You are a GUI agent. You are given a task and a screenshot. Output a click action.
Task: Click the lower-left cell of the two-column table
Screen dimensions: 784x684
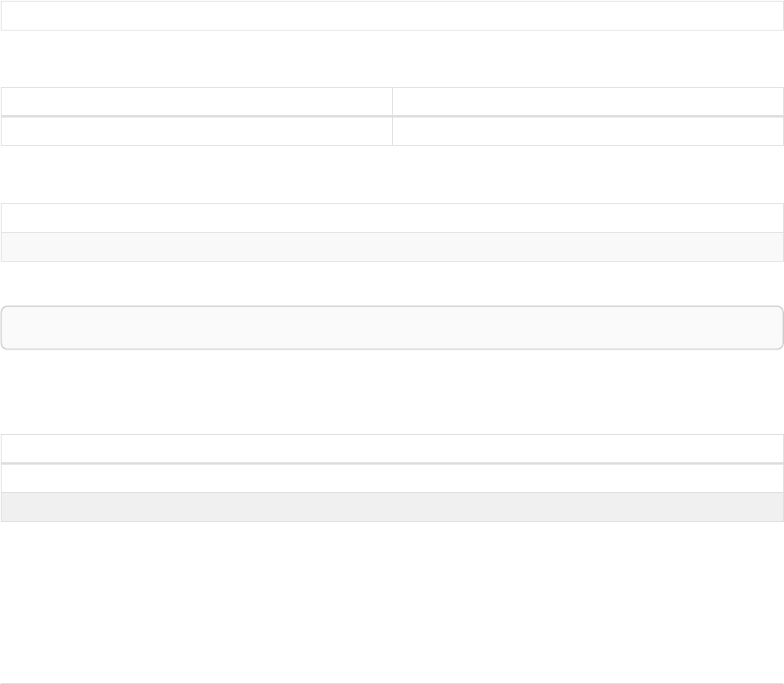click(x=196, y=132)
